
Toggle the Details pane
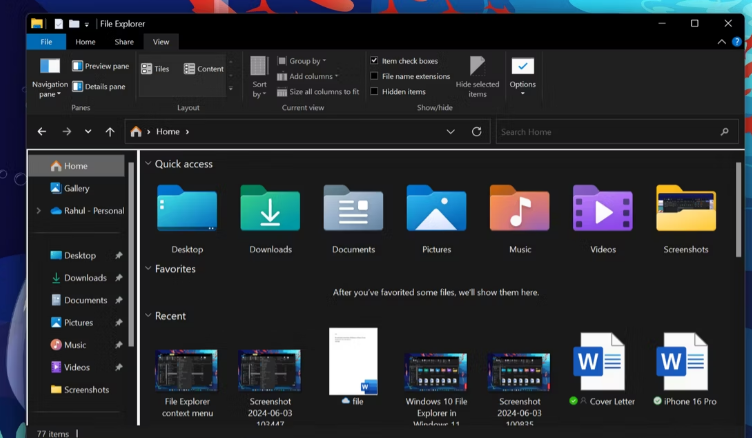[99, 86]
